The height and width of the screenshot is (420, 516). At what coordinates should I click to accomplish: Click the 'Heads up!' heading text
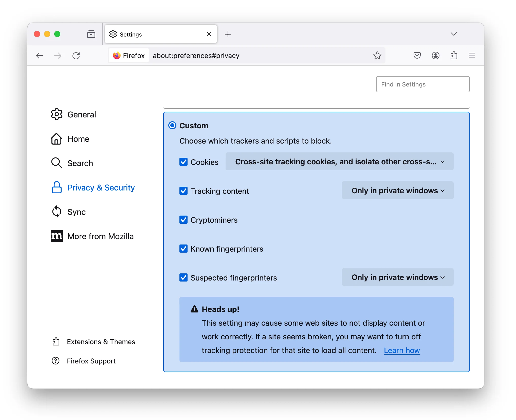(220, 309)
